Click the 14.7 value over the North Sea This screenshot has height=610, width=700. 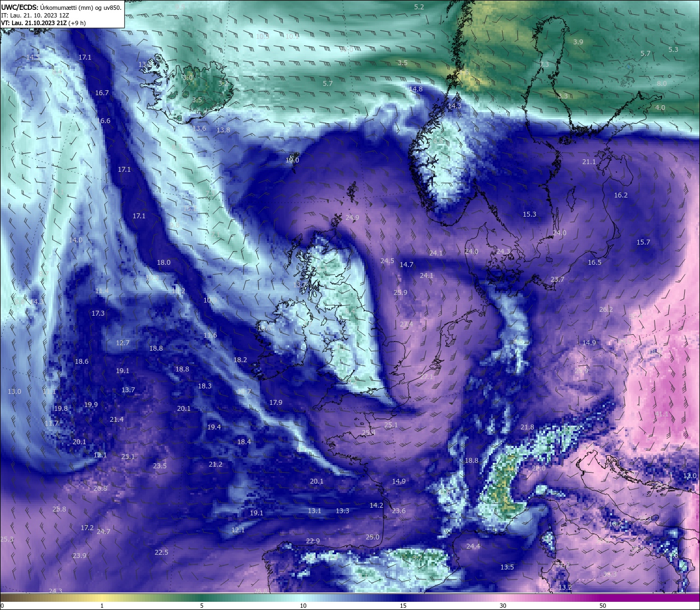click(407, 265)
